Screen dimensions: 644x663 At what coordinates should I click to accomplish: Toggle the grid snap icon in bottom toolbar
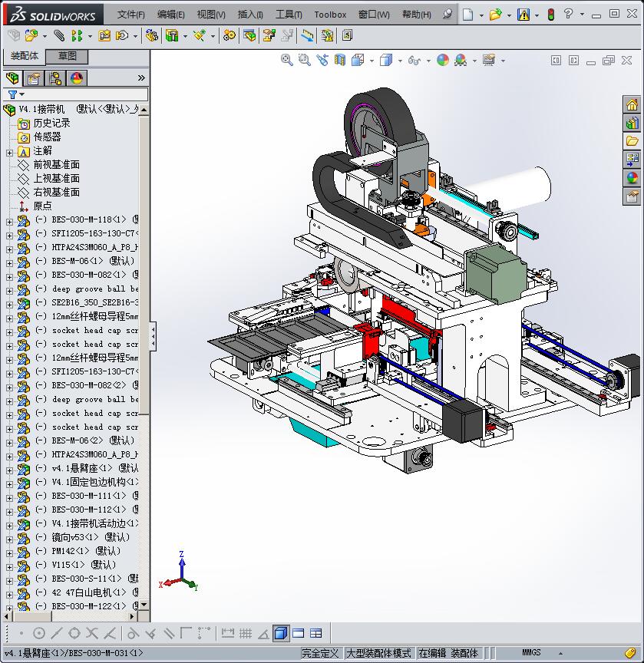tap(246, 633)
